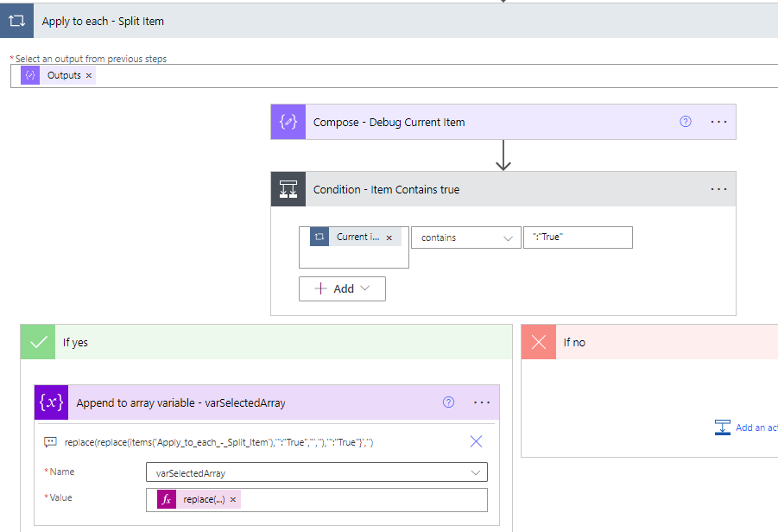
Task: Open the contains operator dropdown
Action: click(465, 237)
